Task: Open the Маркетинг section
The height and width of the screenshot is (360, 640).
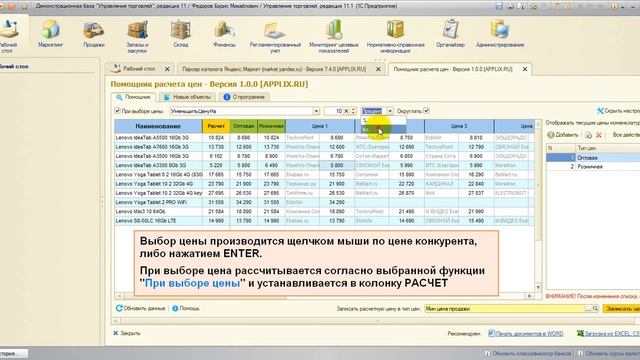Action: pyautogui.click(x=51, y=34)
